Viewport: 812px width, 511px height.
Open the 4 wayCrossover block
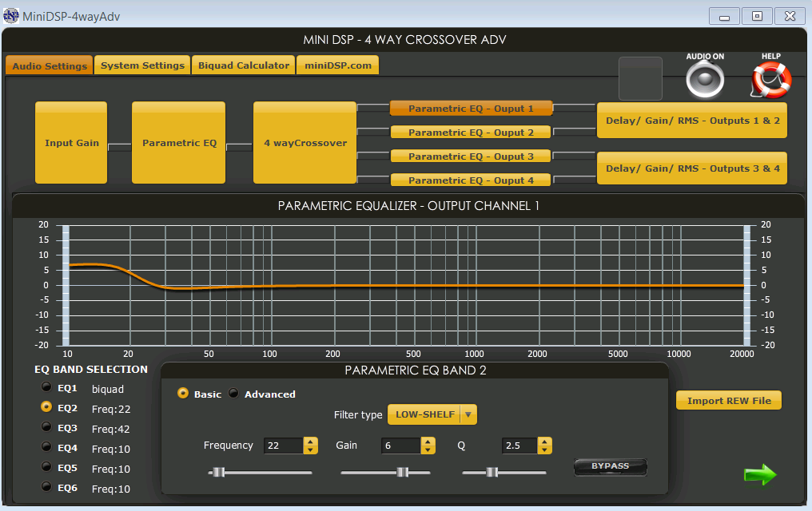point(305,143)
